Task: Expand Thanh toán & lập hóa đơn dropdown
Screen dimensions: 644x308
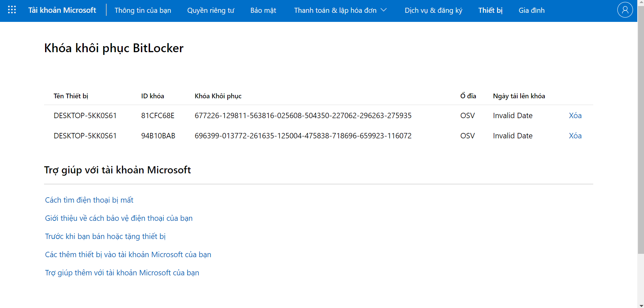Action: [340, 10]
